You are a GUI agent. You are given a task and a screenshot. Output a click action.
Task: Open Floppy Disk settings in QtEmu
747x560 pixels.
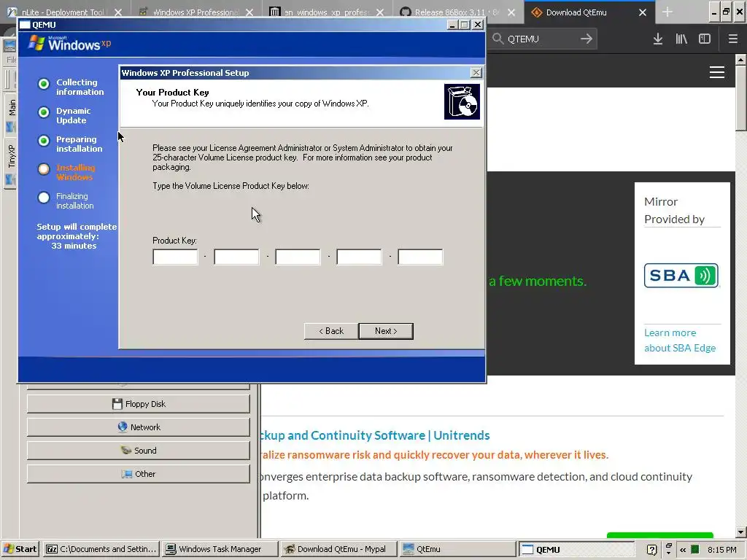click(x=138, y=404)
